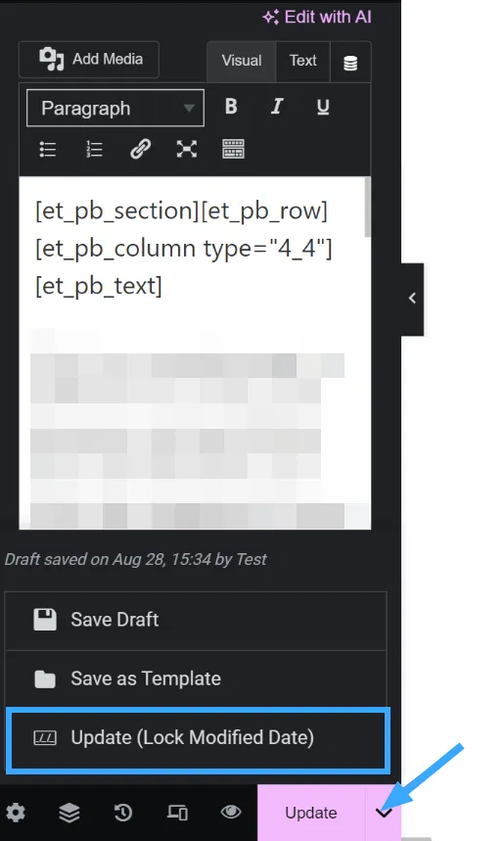
Task: Preview changes with the eye icon
Action: [231, 812]
